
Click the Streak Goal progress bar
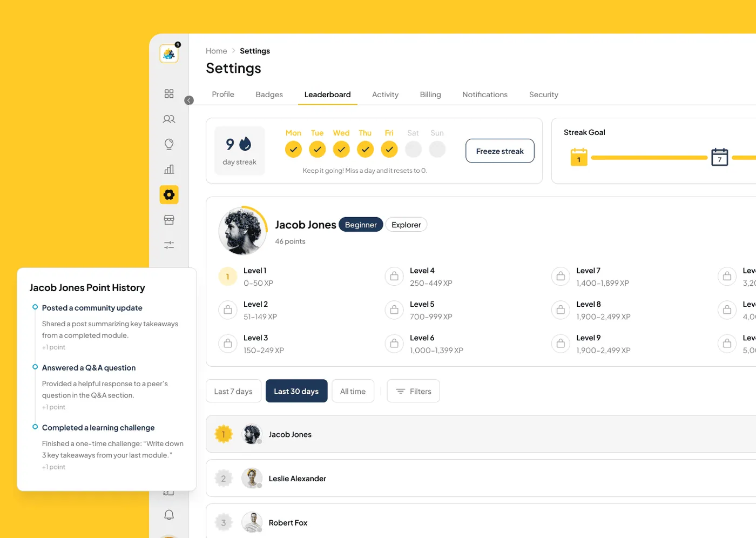(650, 158)
